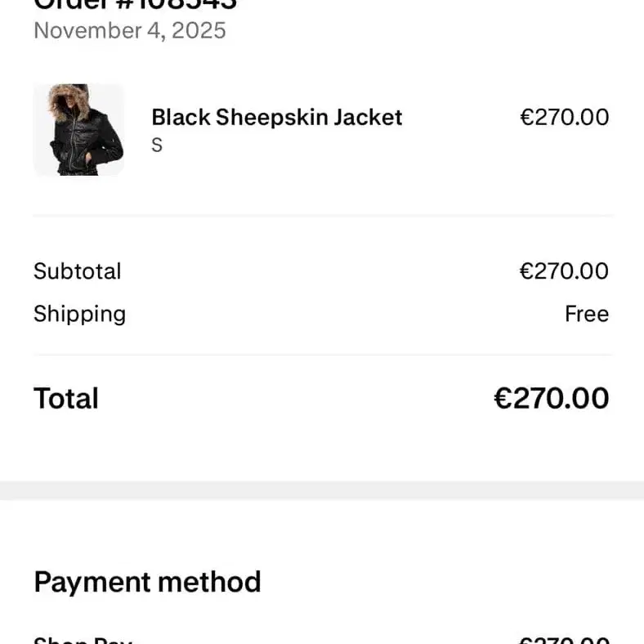Tap the partially visible Order number heading
The height and width of the screenshot is (644, 644).
coord(135,4)
